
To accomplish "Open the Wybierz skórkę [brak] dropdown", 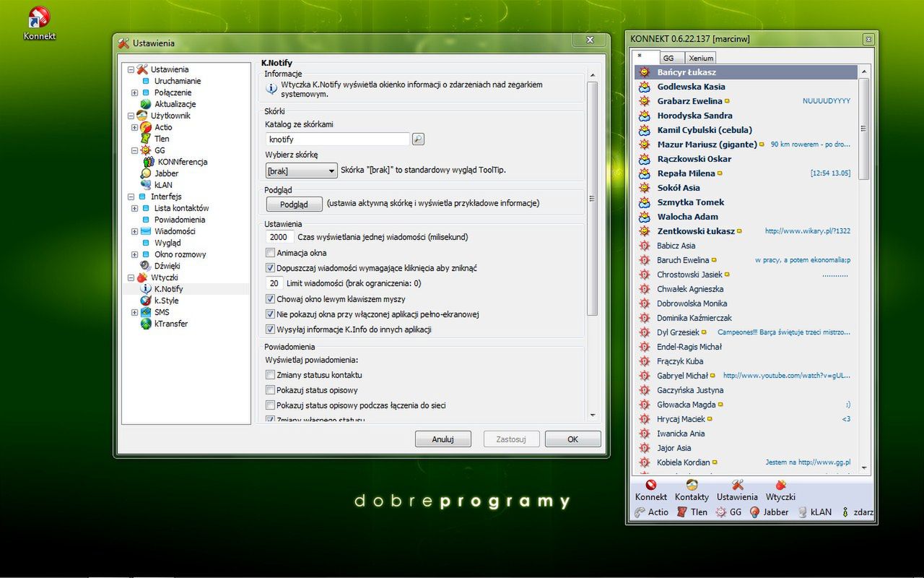I will click(x=301, y=171).
